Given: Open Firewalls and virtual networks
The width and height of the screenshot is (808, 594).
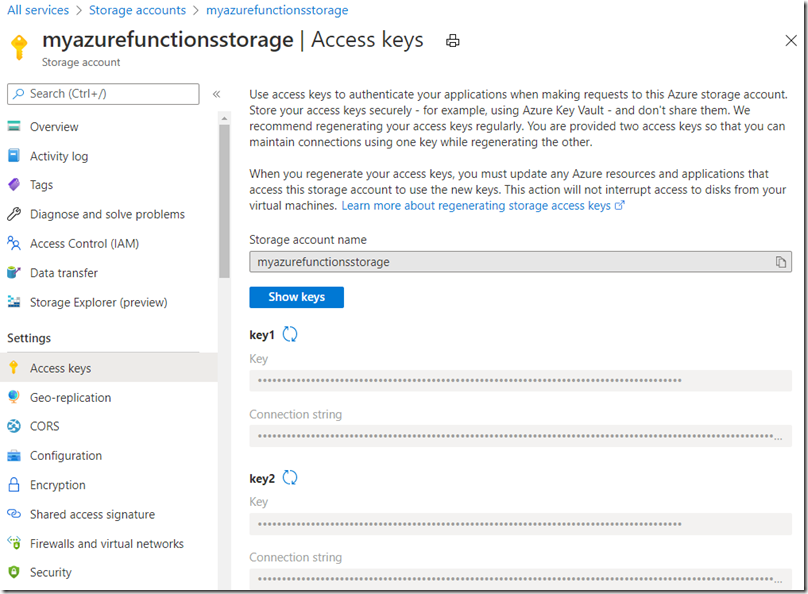Looking at the screenshot, I should coord(109,544).
